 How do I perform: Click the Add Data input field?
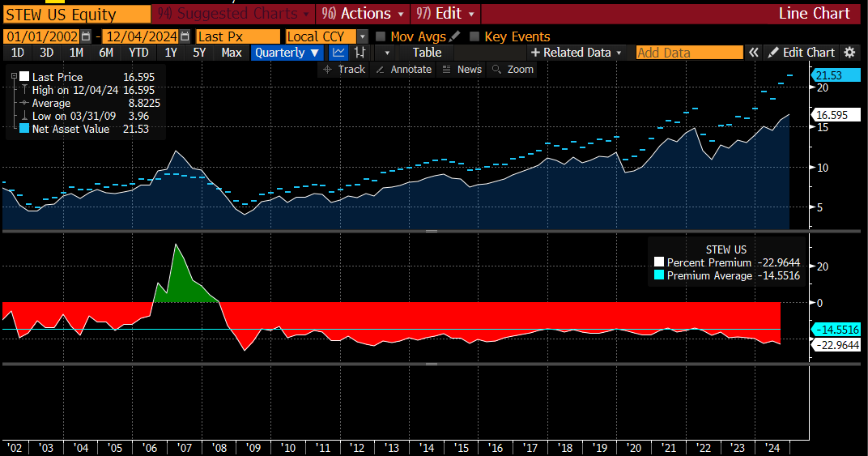coord(689,53)
